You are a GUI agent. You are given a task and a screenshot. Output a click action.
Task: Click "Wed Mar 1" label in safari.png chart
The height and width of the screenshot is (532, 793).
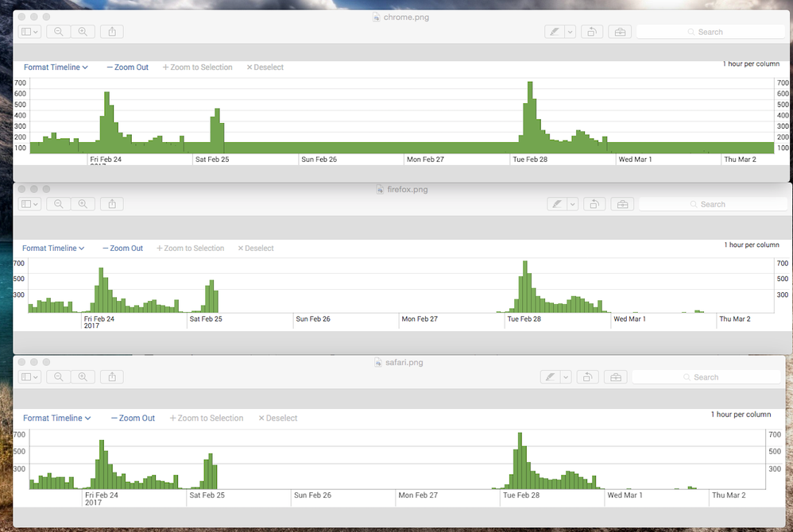point(625,495)
